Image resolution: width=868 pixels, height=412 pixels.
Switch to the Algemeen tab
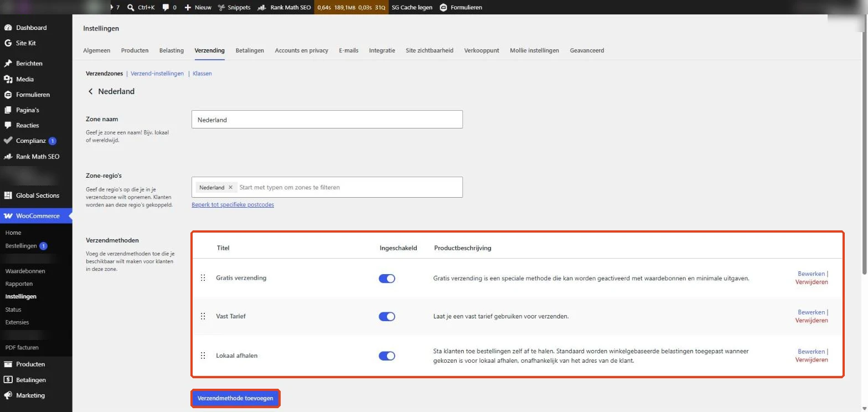point(96,50)
